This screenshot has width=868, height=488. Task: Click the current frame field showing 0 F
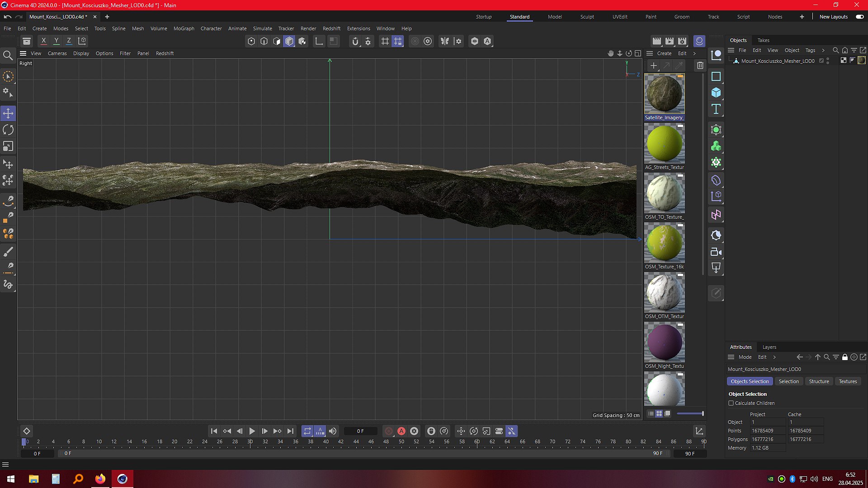360,431
